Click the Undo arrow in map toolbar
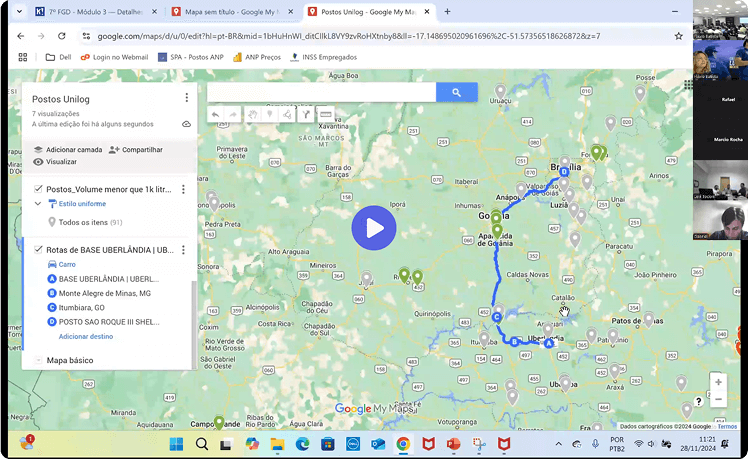 pos(215,115)
